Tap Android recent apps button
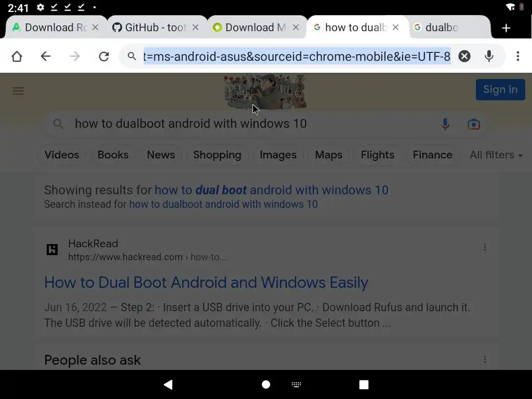The height and width of the screenshot is (399, 532). pos(364,384)
